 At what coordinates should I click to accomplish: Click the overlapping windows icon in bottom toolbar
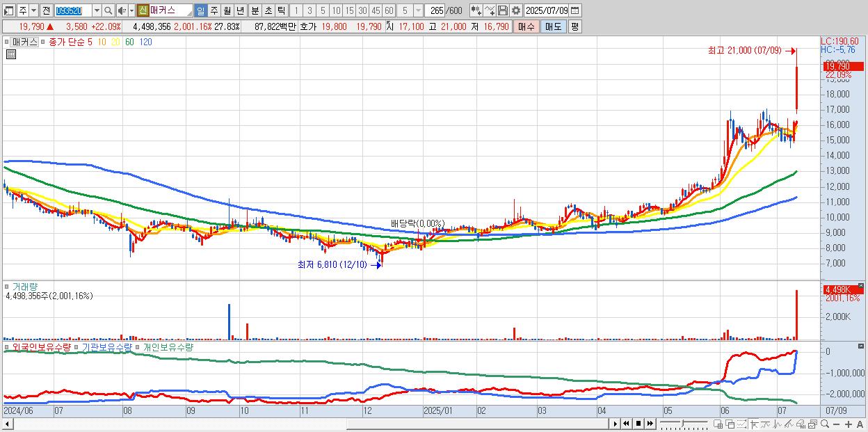(730, 424)
